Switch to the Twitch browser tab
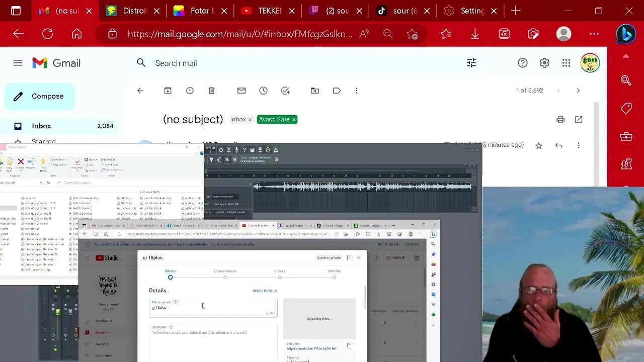Image resolution: width=644 pixels, height=362 pixels. pyautogui.click(x=335, y=11)
